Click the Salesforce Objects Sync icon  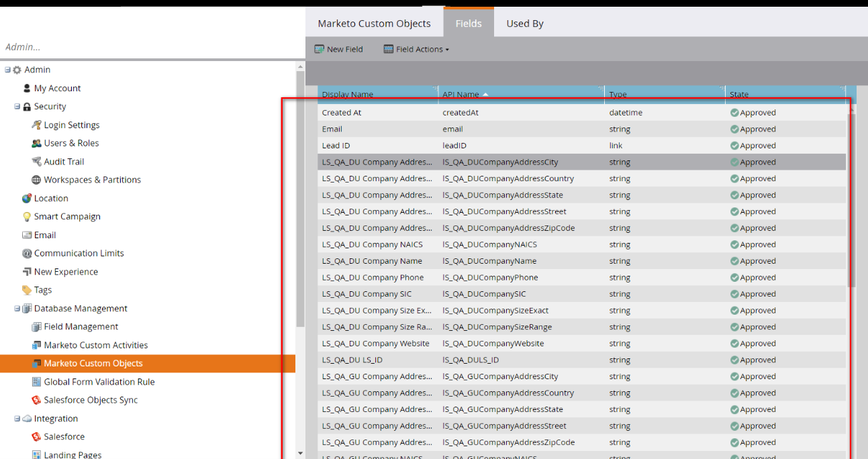[37, 400]
